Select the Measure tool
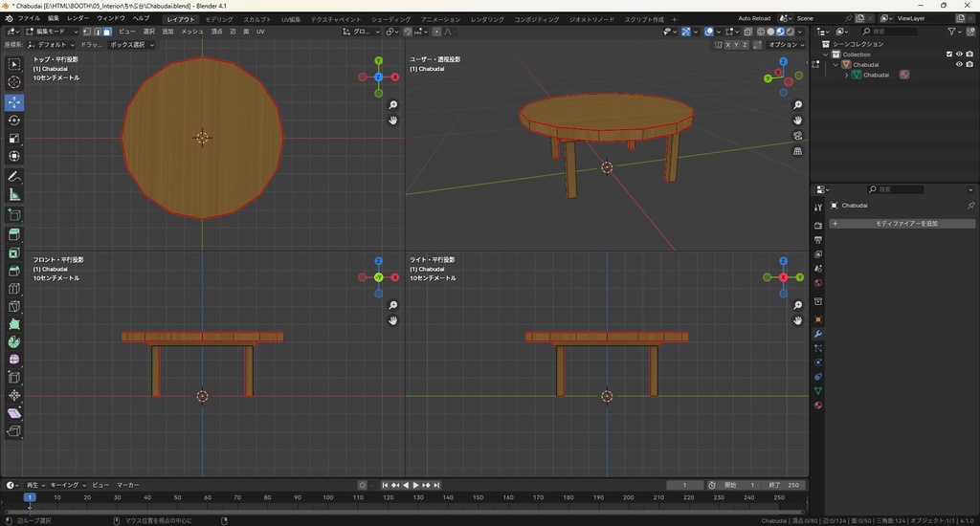 pyautogui.click(x=14, y=194)
